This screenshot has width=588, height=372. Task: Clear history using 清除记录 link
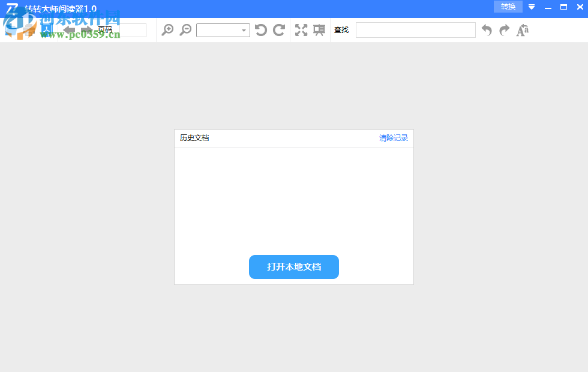393,137
